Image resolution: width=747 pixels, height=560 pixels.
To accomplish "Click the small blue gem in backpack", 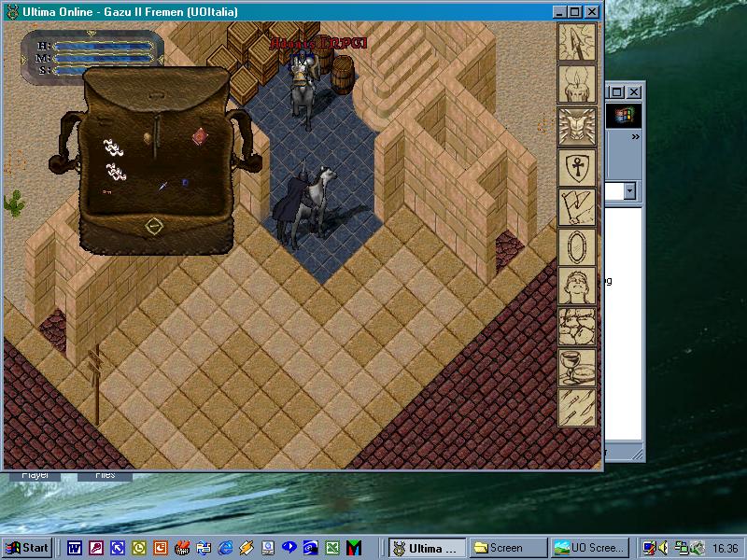I will click(185, 182).
